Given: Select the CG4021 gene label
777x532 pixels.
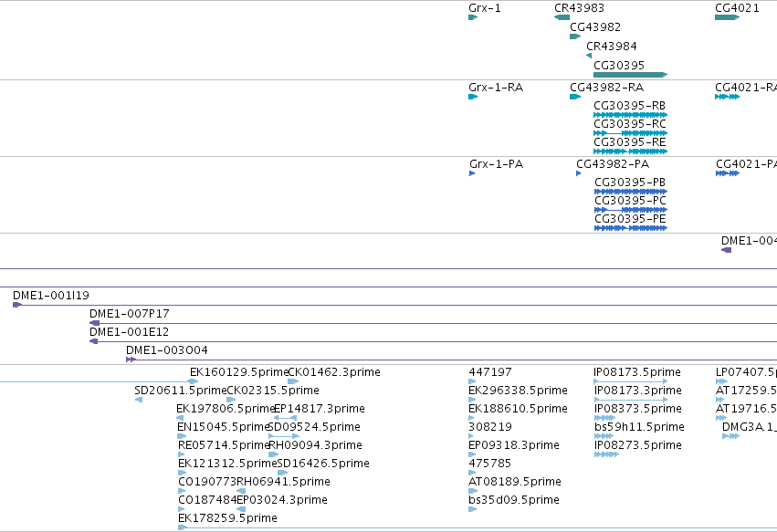Looking at the screenshot, I should [x=737, y=8].
